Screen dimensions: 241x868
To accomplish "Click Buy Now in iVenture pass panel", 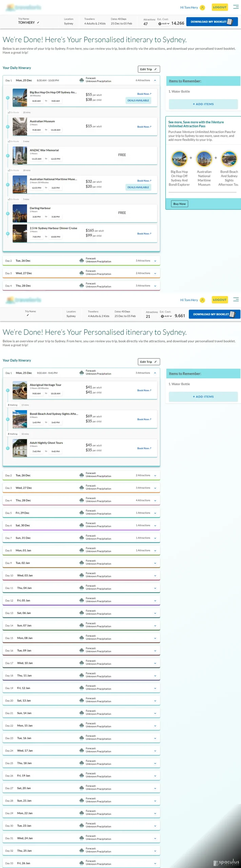I will pyautogui.click(x=180, y=204).
